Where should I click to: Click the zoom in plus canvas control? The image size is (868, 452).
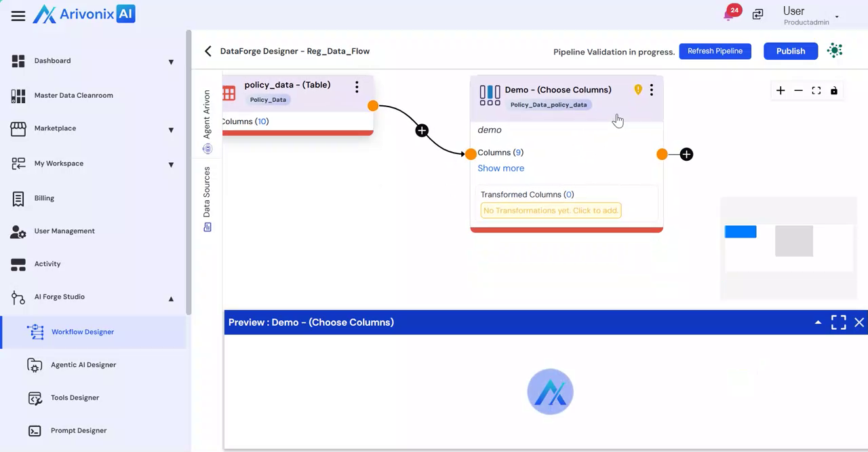pyautogui.click(x=781, y=91)
